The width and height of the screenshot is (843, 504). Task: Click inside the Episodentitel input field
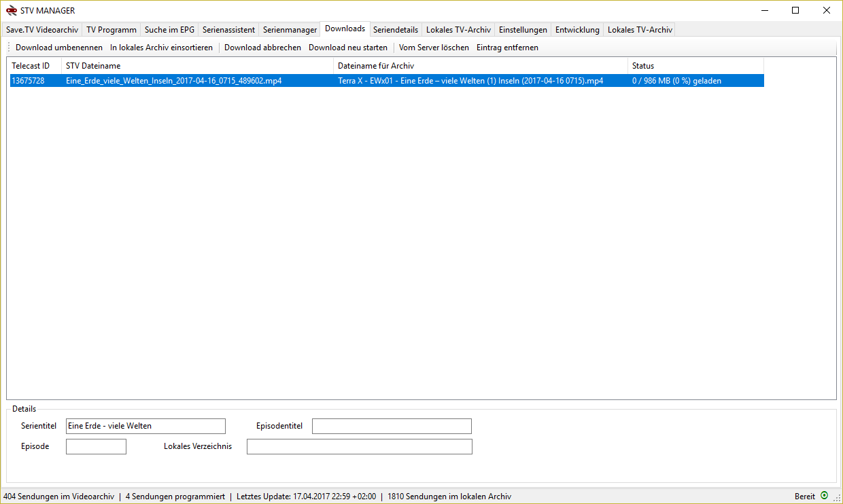point(392,426)
